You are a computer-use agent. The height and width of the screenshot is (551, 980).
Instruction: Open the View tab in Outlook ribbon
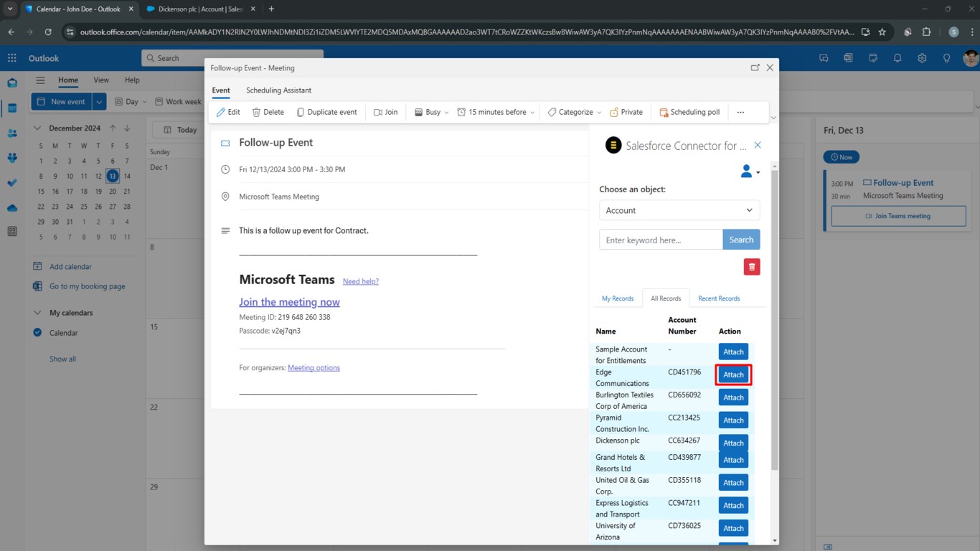pos(101,80)
